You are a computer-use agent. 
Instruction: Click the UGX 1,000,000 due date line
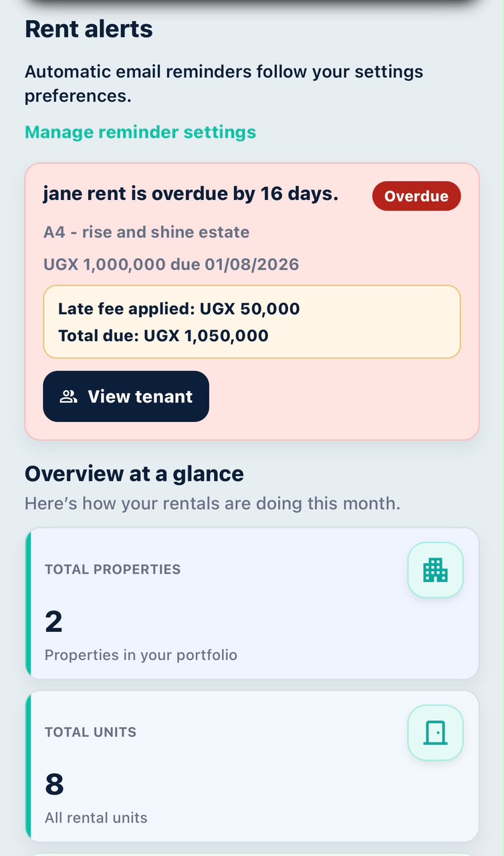point(171,264)
